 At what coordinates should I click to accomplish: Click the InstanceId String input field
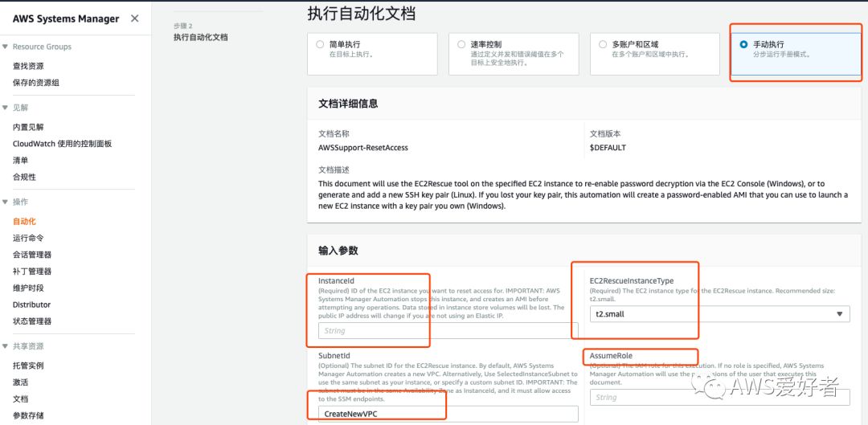[448, 331]
